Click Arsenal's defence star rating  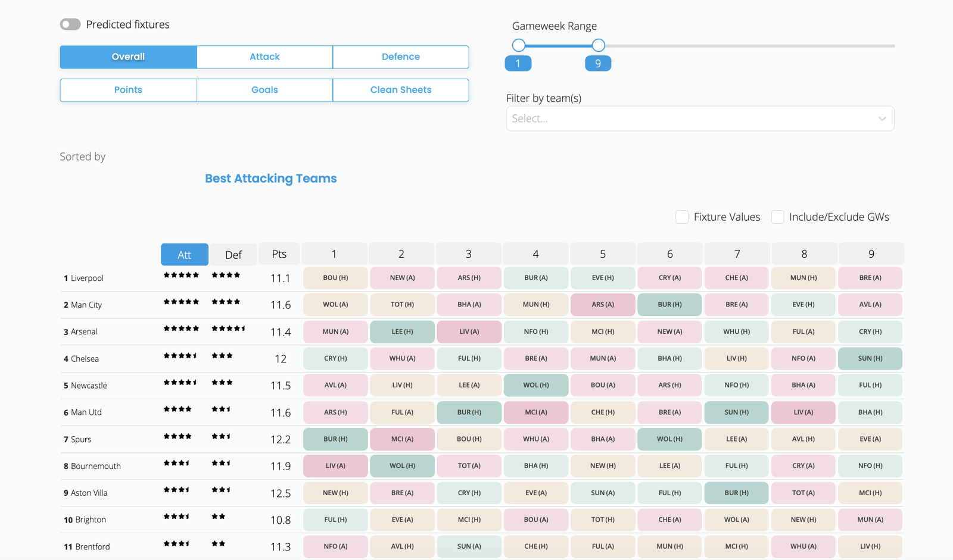pyautogui.click(x=228, y=329)
